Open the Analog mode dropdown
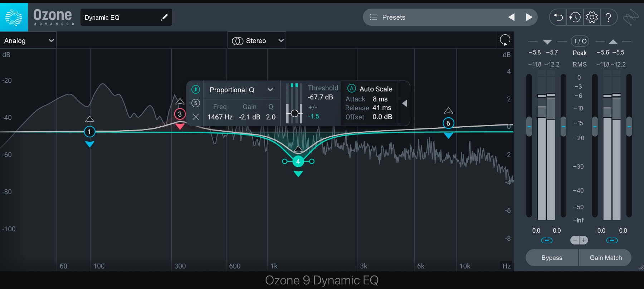644x289 pixels. pos(28,41)
